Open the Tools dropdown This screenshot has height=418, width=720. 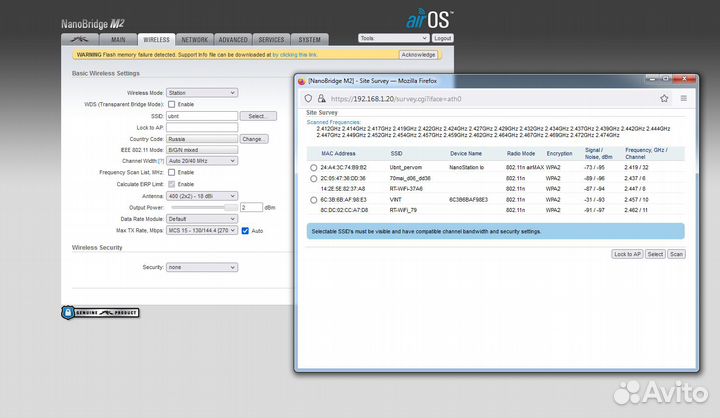tap(394, 38)
